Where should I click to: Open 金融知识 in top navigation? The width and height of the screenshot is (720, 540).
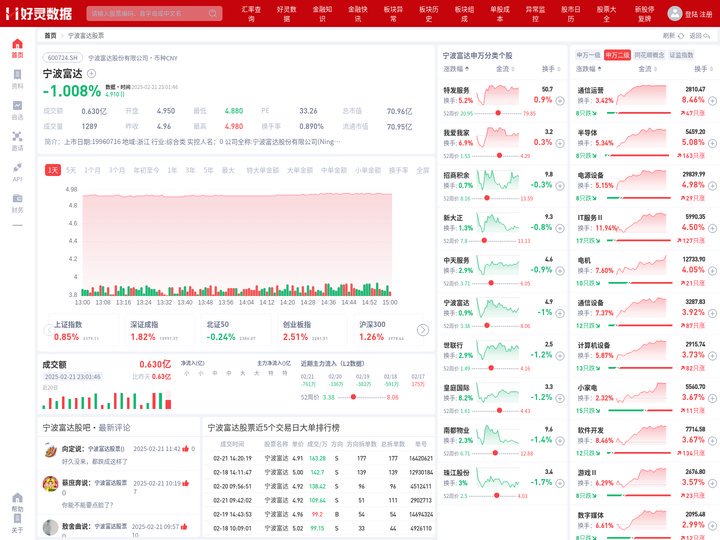322,14
